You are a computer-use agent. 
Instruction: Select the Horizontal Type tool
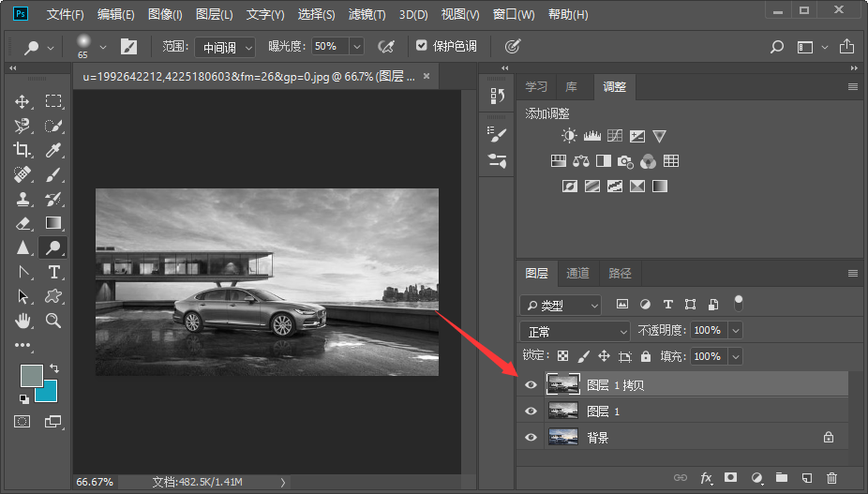pos(53,272)
